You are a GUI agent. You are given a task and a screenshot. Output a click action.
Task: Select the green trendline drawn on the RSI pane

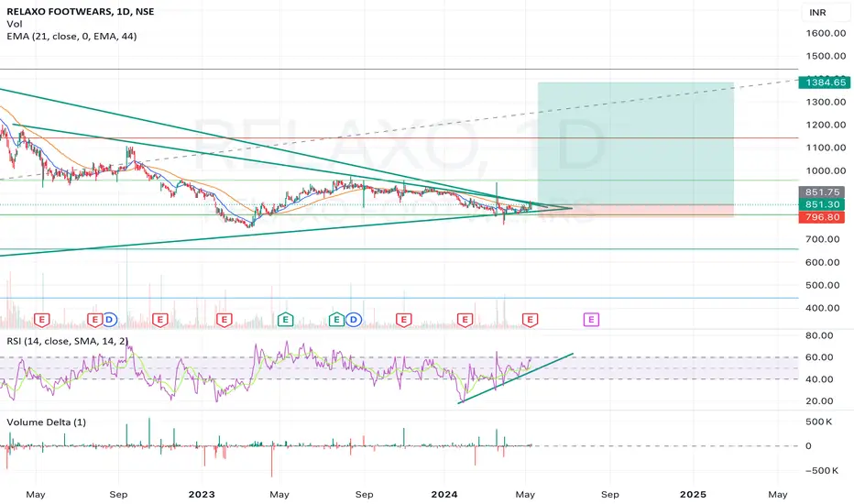(x=516, y=378)
